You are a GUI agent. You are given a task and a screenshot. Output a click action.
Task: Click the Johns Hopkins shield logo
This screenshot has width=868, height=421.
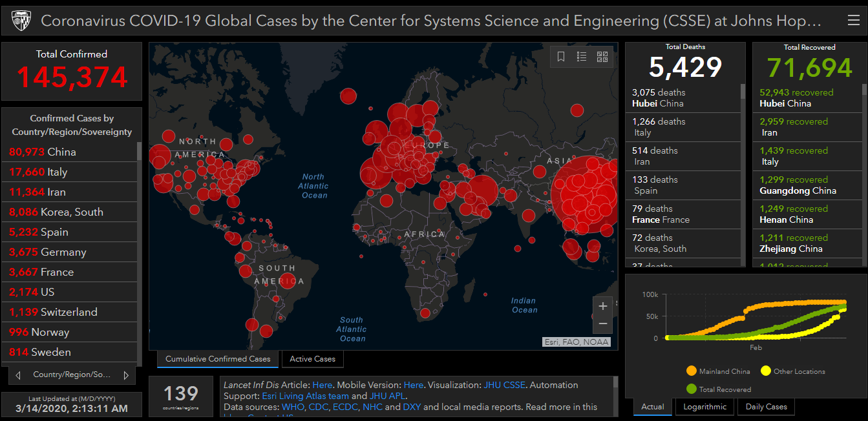(x=21, y=21)
